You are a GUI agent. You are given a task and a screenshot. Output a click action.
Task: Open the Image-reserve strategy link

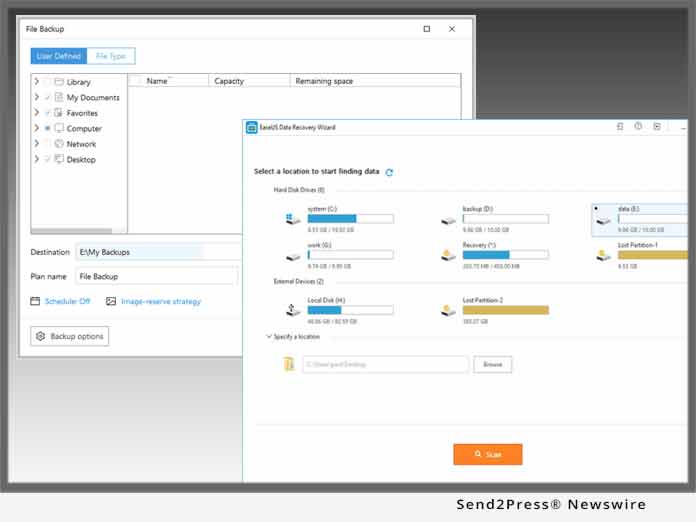coord(160,301)
